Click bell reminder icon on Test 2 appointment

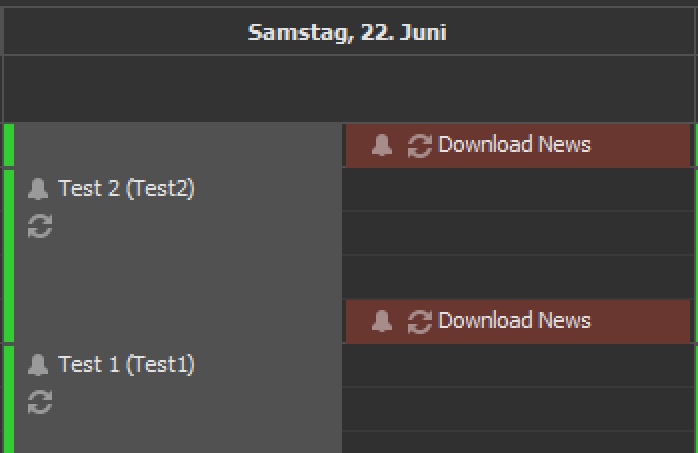(38, 189)
